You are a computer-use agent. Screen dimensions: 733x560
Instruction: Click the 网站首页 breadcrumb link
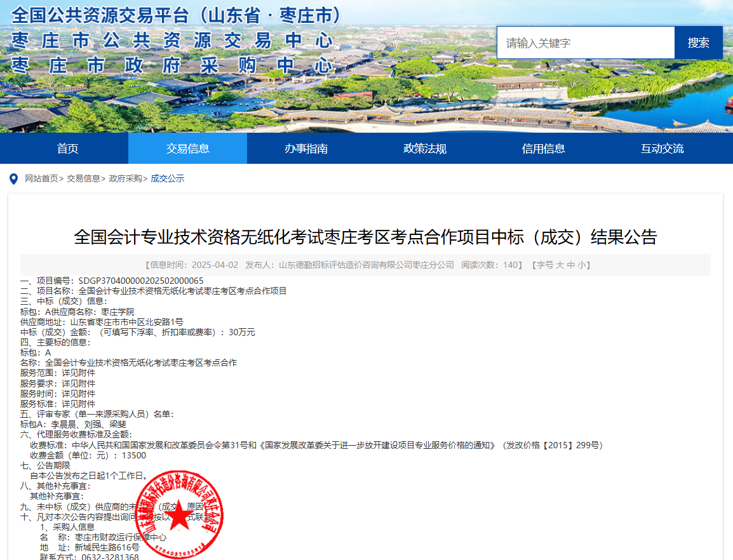coord(40,178)
